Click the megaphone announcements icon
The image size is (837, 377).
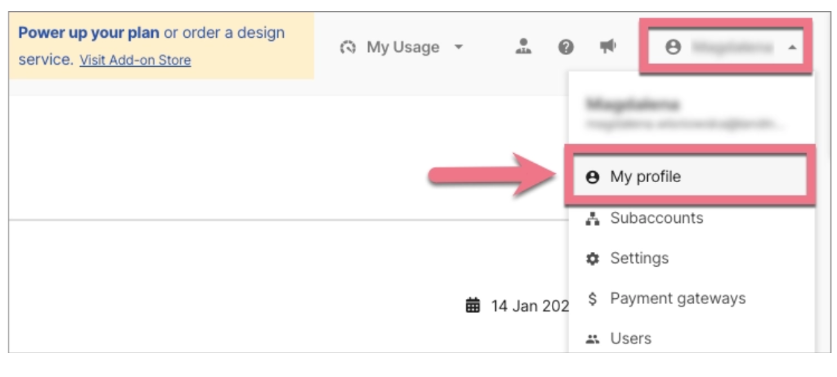pyautogui.click(x=607, y=47)
